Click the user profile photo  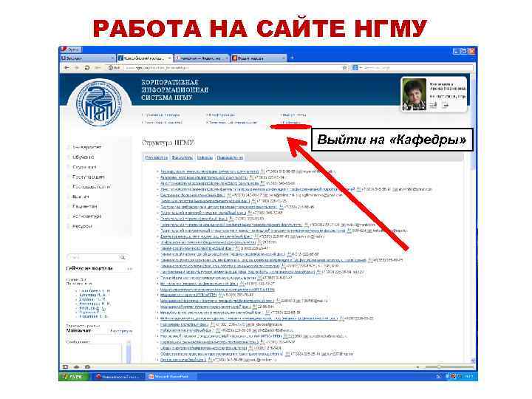pos(414,95)
